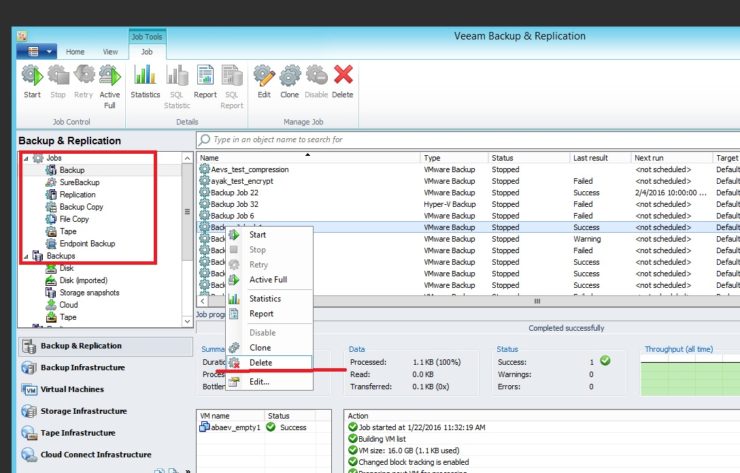Sort by the Last result column header
The image size is (740, 473).
pyautogui.click(x=600, y=158)
